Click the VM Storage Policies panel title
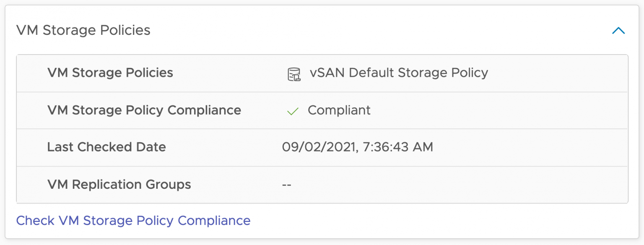Image resolution: width=644 pixels, height=245 pixels. click(83, 30)
